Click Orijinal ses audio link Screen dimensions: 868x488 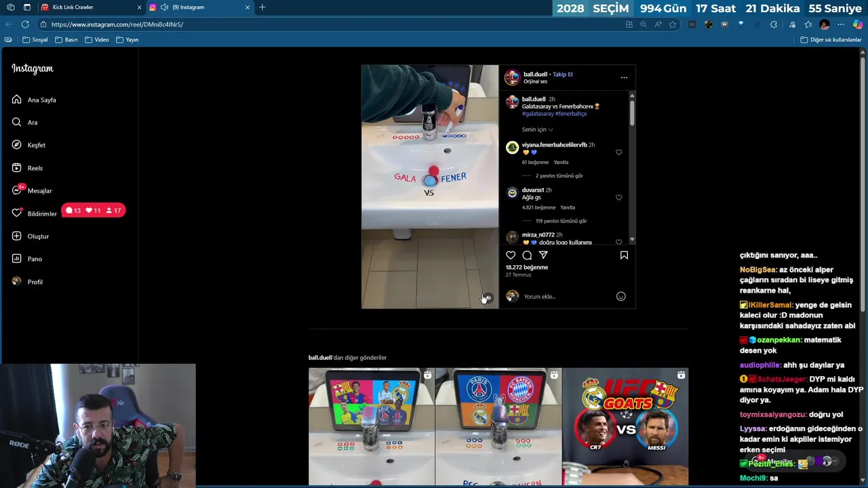(535, 81)
